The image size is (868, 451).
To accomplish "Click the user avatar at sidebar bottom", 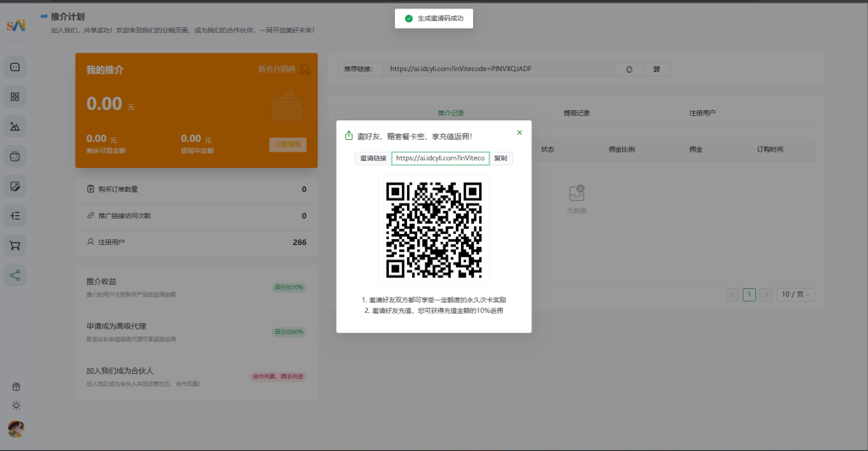I will (x=15, y=428).
